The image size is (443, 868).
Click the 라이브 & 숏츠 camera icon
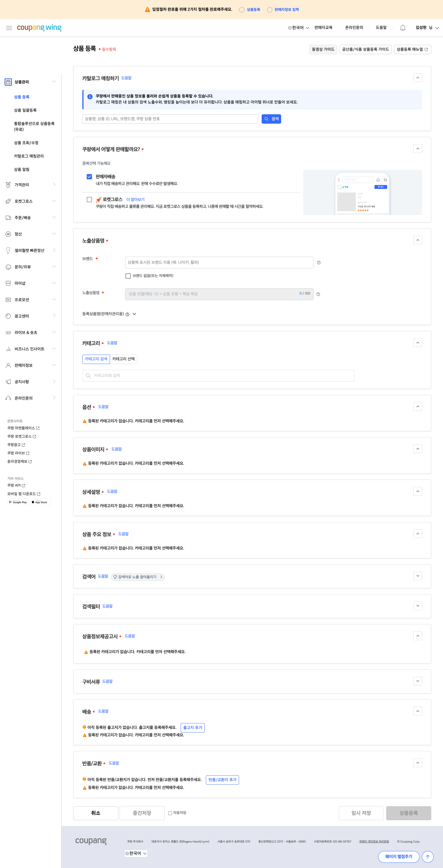click(8, 333)
